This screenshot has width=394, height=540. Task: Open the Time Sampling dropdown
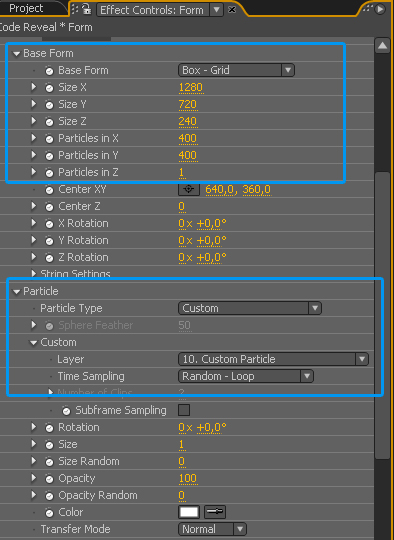point(246,376)
